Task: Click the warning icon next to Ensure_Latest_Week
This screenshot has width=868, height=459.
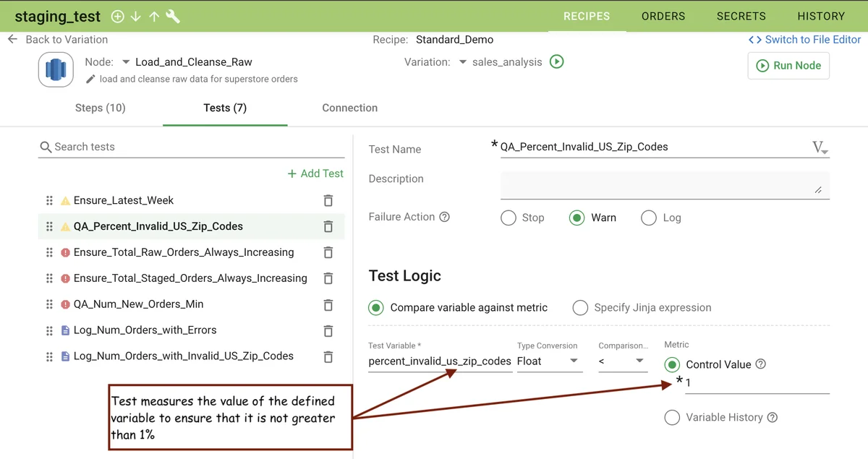Action: coord(66,200)
